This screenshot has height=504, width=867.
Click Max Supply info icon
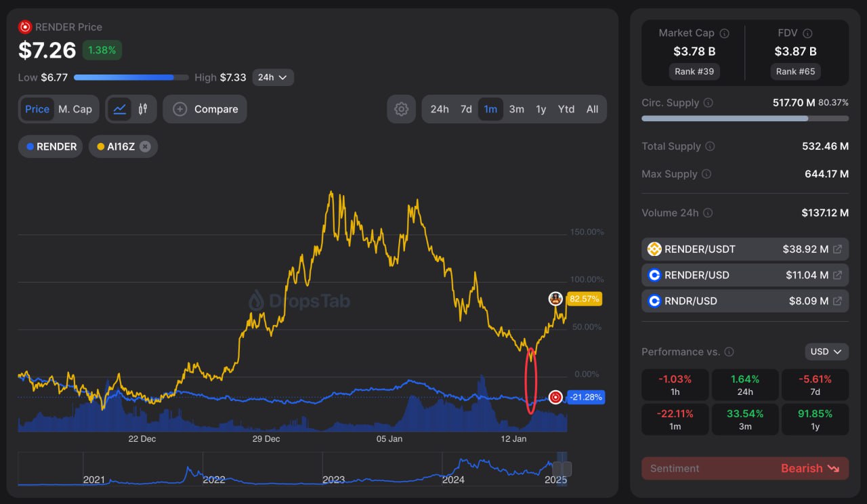[x=706, y=174]
